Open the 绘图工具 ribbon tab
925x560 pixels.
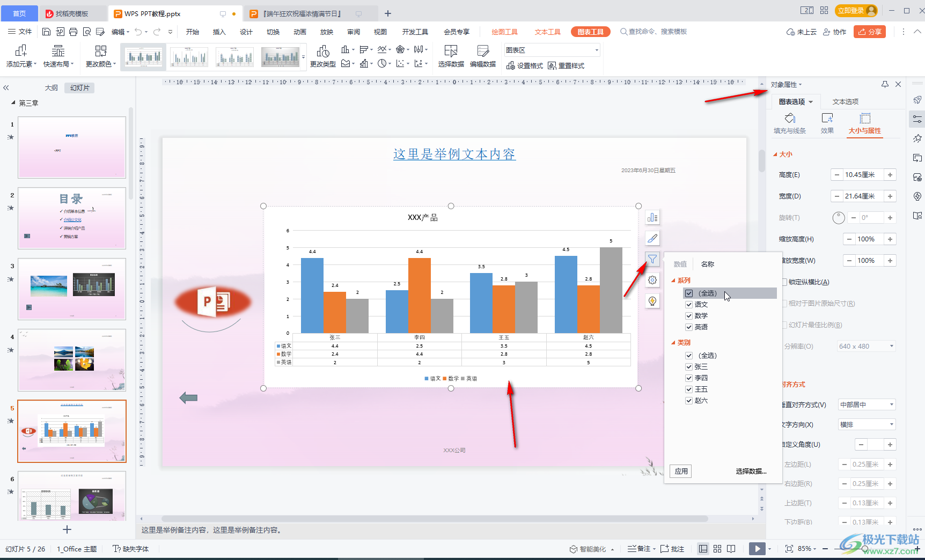point(505,32)
